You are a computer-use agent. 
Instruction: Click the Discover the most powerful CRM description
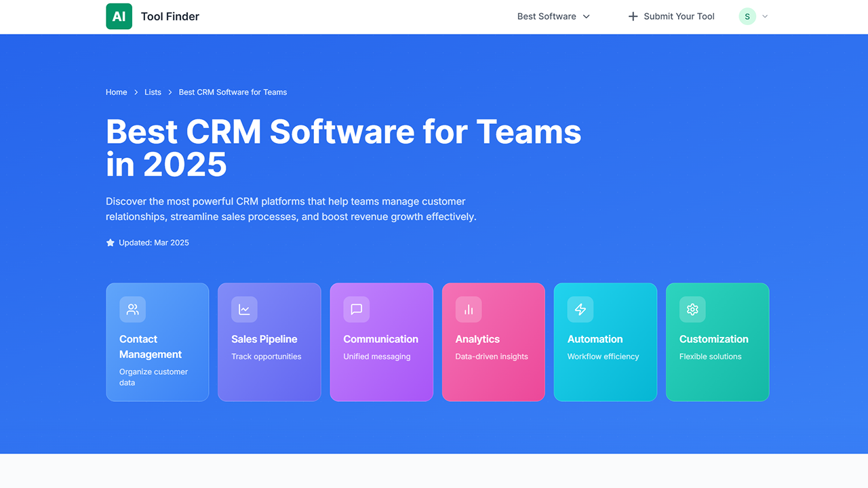pos(291,209)
